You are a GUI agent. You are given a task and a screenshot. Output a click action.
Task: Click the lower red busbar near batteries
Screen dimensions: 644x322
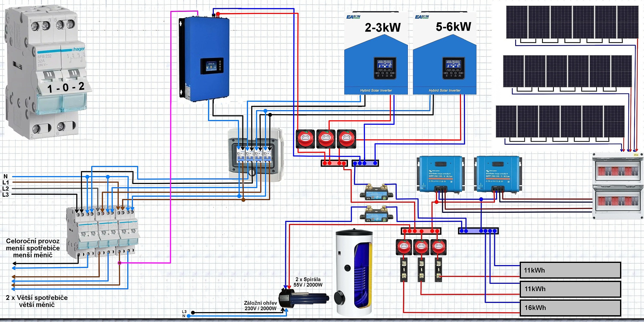pos(421,231)
